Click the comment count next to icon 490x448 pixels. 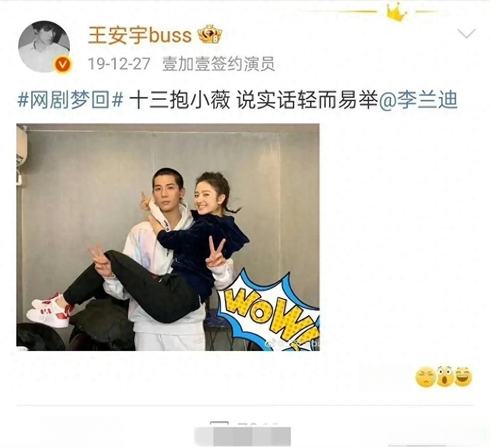point(258,425)
